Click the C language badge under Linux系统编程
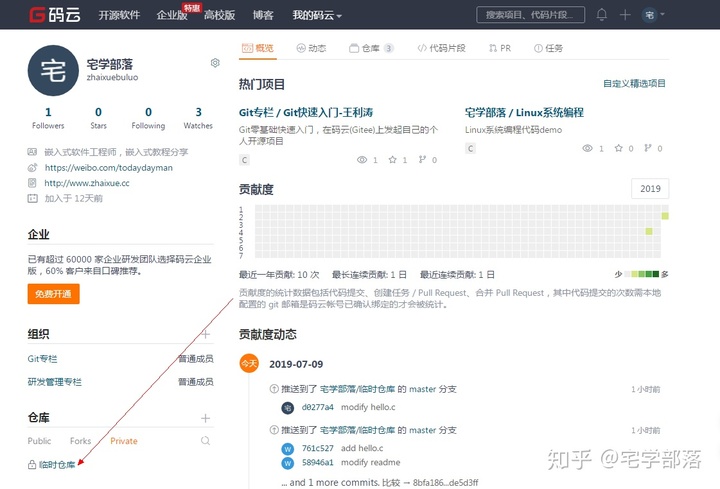This screenshot has width=720, height=489. (x=470, y=148)
